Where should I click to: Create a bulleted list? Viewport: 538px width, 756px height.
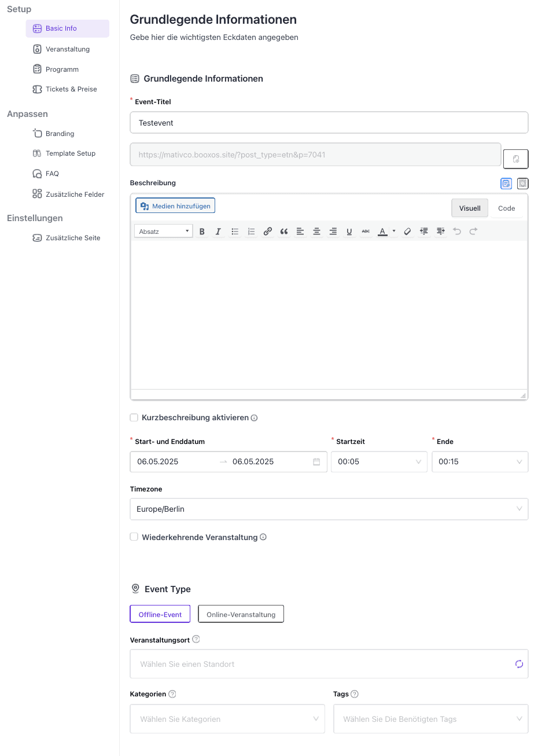(235, 232)
